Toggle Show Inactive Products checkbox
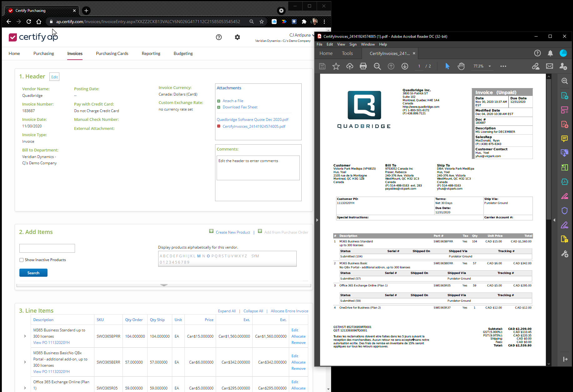This screenshot has width=573, height=392. point(22,260)
